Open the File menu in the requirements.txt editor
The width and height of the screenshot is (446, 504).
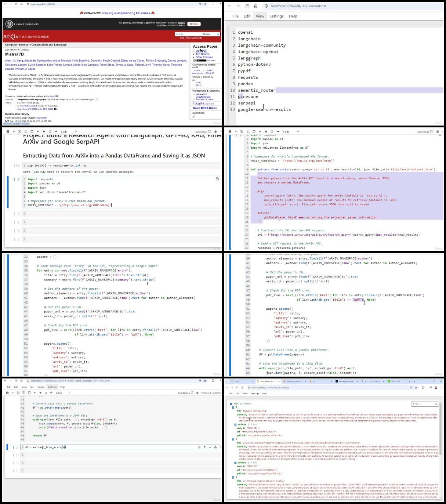[x=235, y=16]
